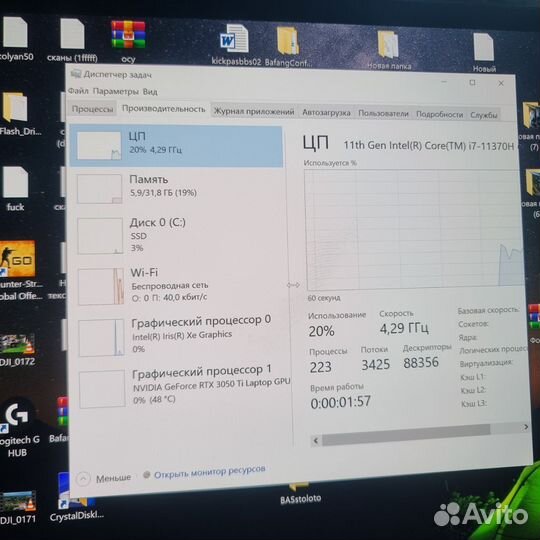Click the 11th Gen Intel Core i7-11370H label
Screen dimensions: 540x540
(429, 146)
